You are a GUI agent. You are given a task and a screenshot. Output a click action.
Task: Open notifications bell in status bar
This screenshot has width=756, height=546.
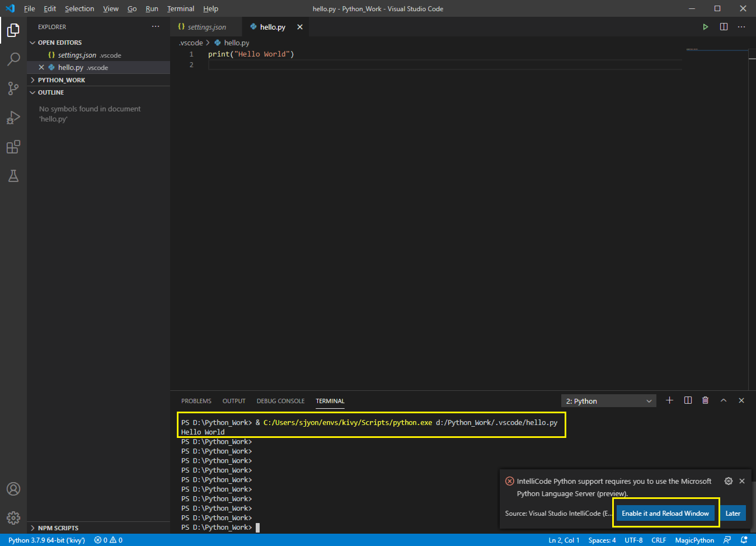pos(744,540)
